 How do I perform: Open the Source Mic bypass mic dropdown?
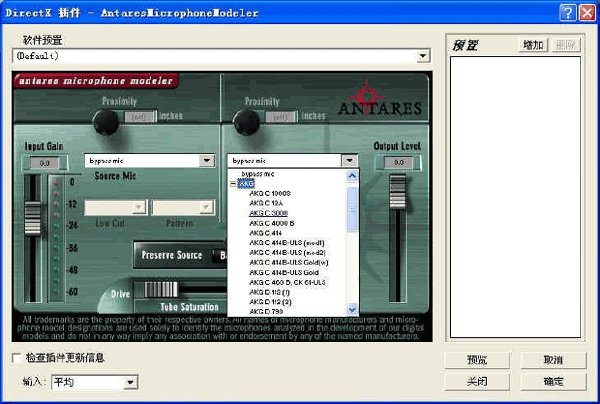[207, 160]
